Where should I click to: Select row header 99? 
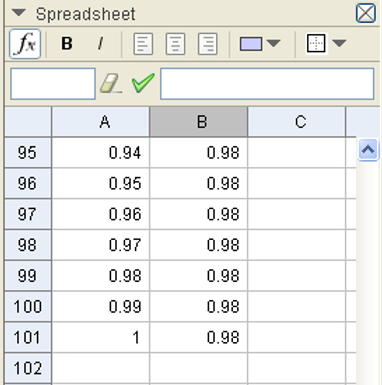click(x=28, y=276)
